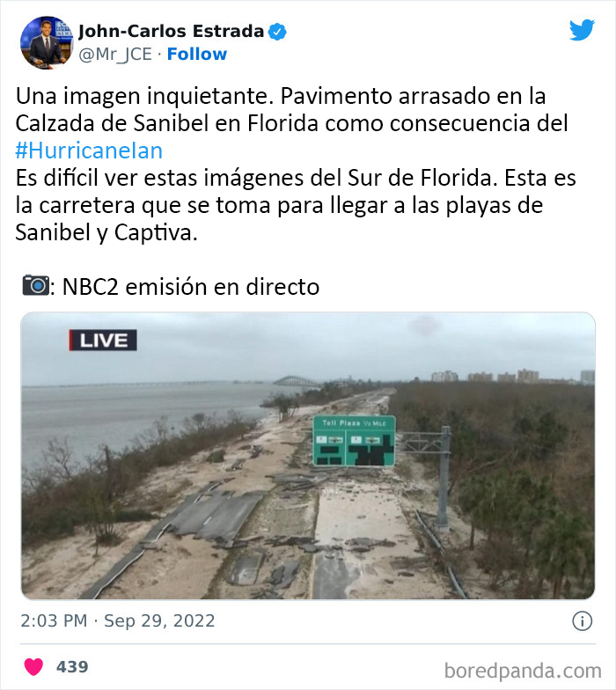Click the boredpanda.com watermark
The width and height of the screenshot is (616, 690).
tap(523, 671)
